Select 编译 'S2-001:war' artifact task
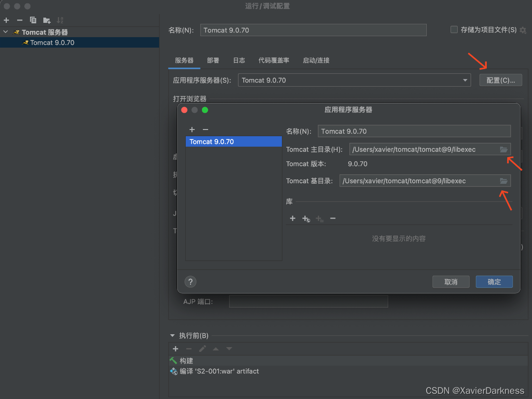Viewport: 532px width, 399px height. point(348,371)
